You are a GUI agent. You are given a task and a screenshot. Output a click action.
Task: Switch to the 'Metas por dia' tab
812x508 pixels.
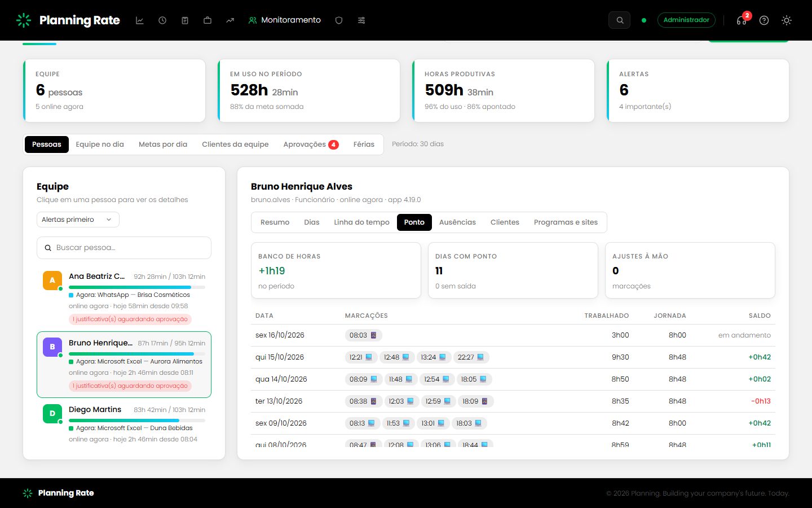[x=163, y=144]
